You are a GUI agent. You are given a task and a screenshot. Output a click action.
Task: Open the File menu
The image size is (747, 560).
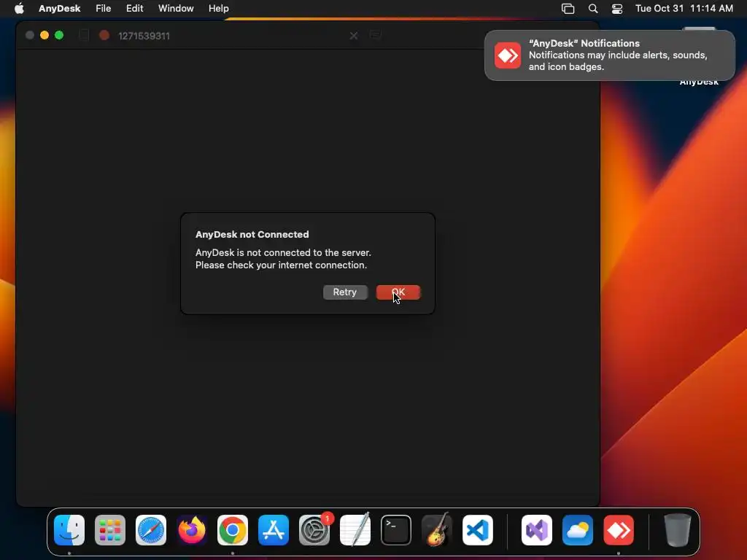click(x=104, y=9)
